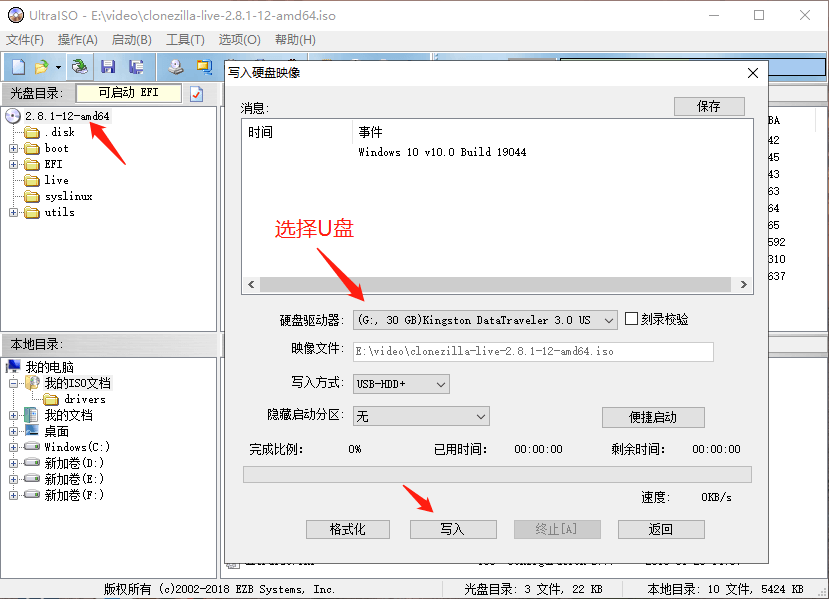Select the 新加卷(F:) drive

74,495
